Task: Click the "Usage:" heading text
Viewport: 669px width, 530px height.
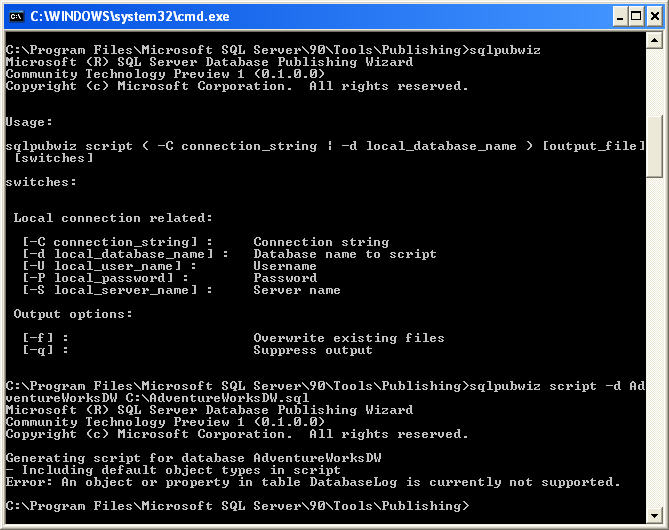Action: pyautogui.click(x=29, y=122)
